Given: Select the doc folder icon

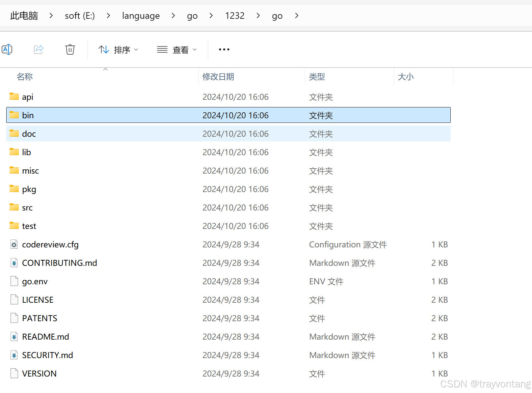Looking at the screenshot, I should point(14,133).
